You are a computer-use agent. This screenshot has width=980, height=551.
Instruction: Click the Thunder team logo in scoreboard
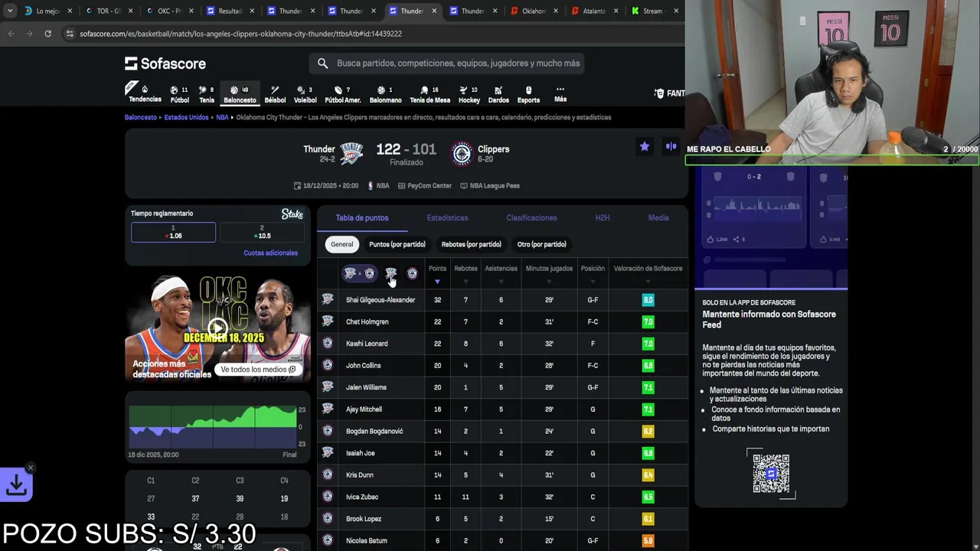click(351, 154)
